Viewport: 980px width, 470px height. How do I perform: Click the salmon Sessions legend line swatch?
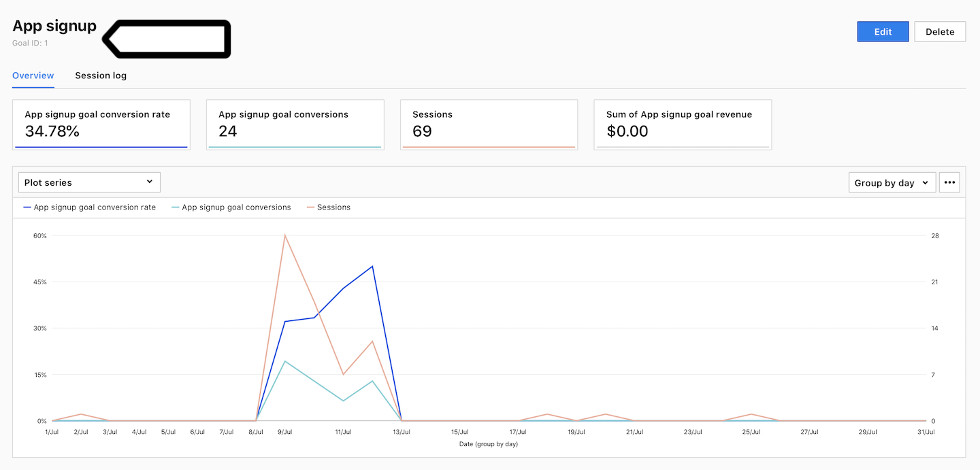pos(311,207)
